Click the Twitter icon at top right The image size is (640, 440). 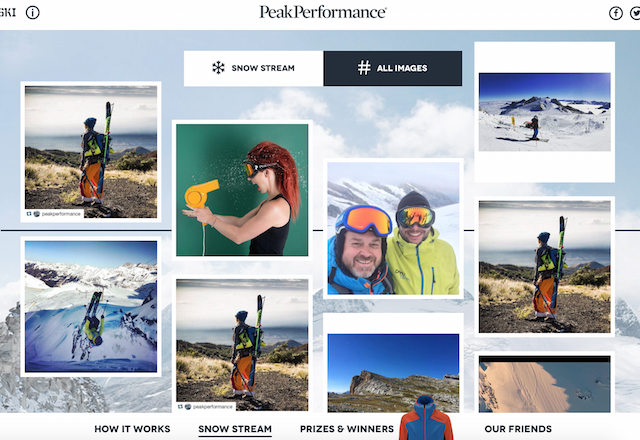636,13
